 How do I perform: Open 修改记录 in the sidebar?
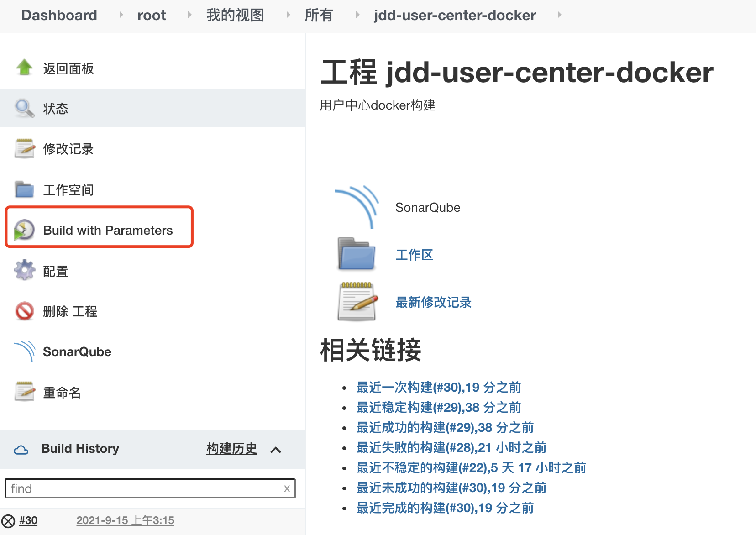point(68,149)
